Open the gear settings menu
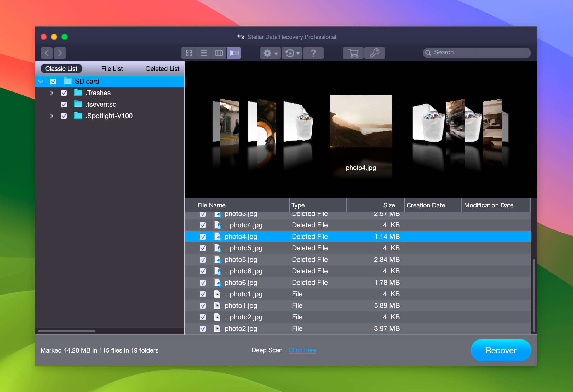The image size is (573, 392). tap(270, 53)
